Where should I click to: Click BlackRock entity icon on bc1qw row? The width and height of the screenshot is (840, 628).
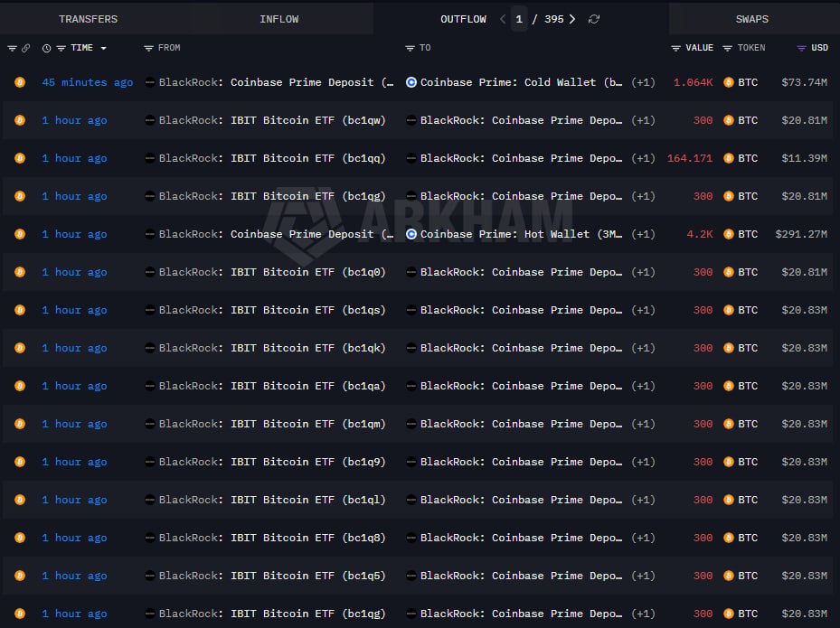coord(150,120)
